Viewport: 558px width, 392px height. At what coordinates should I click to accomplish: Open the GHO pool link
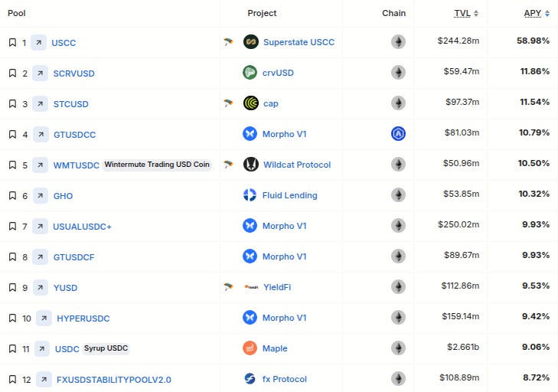[63, 196]
